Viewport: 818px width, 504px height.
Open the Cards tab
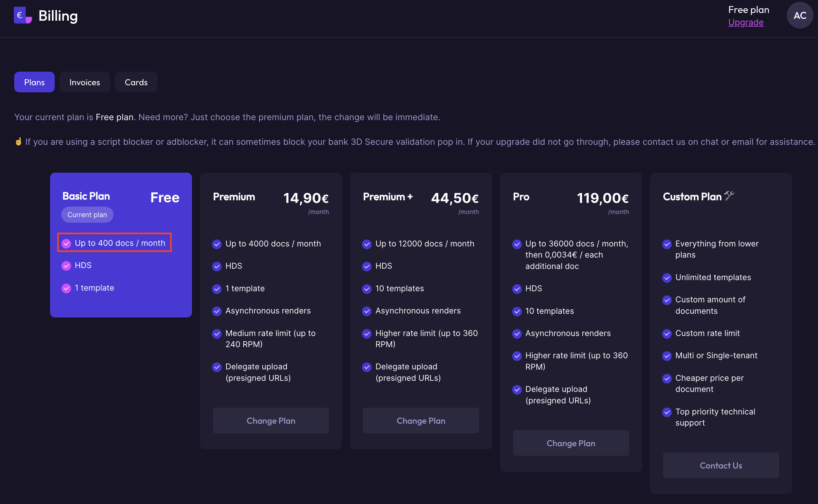click(136, 82)
